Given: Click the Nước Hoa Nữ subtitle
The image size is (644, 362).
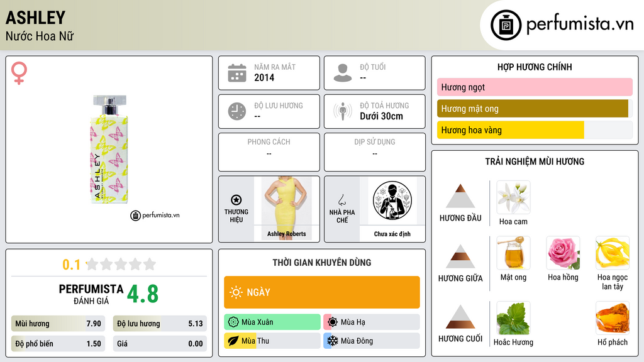Looking at the screenshot, I should [40, 36].
